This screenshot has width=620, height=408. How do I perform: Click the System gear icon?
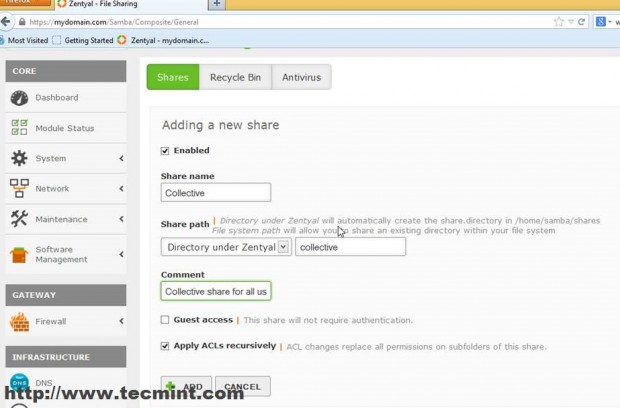click(19, 158)
